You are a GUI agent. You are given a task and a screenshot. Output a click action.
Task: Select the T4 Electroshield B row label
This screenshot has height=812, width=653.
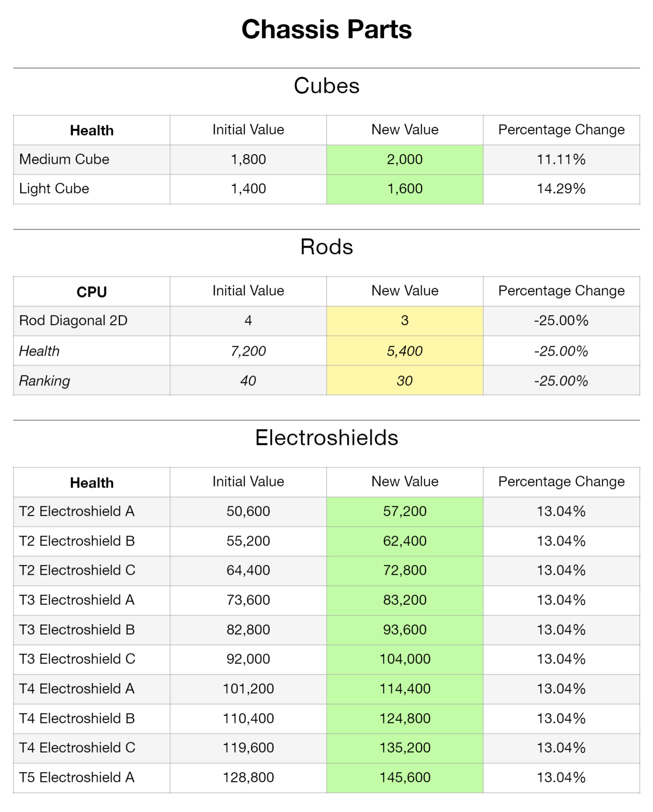click(77, 718)
